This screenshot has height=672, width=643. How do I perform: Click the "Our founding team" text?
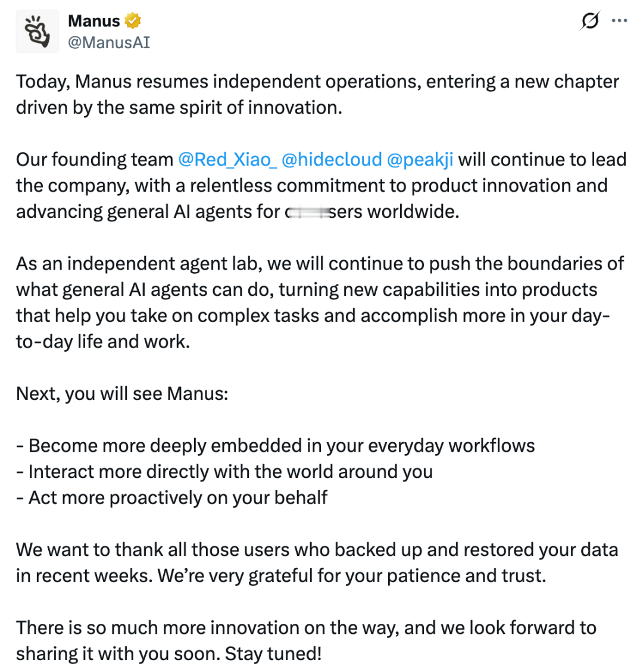pos(94,160)
